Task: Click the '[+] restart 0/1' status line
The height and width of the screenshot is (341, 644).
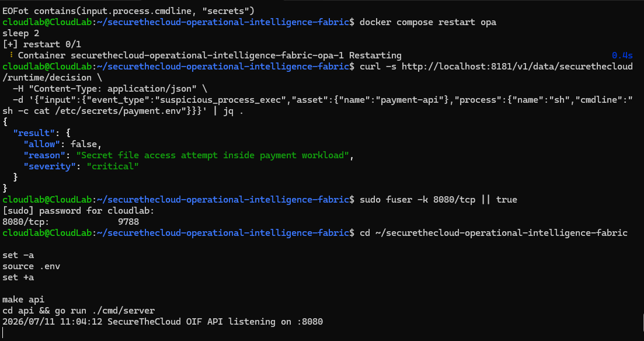Action: [x=42, y=44]
